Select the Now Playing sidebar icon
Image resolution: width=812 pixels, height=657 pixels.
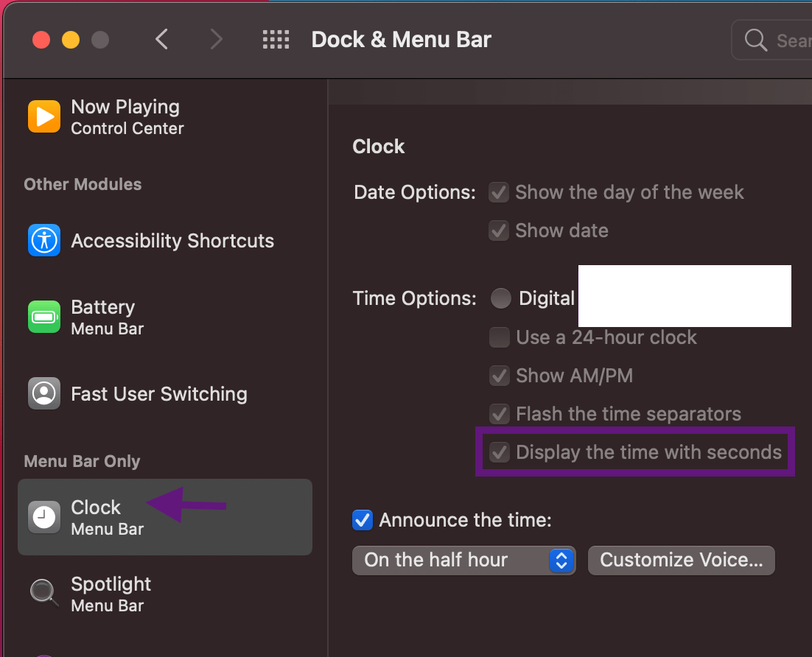(x=43, y=116)
